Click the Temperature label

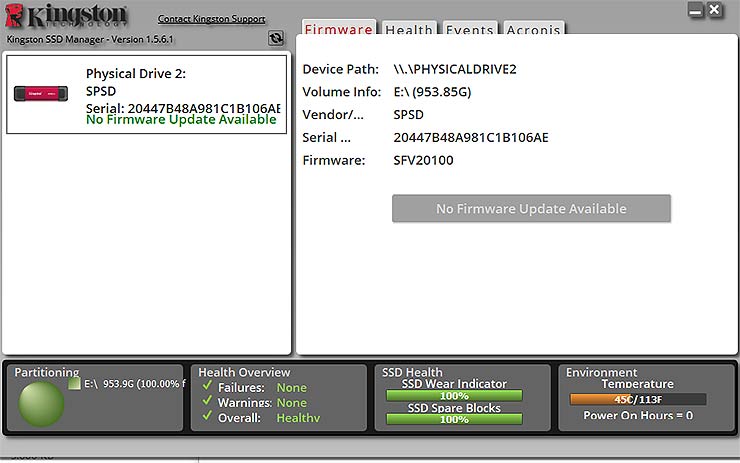point(638,384)
